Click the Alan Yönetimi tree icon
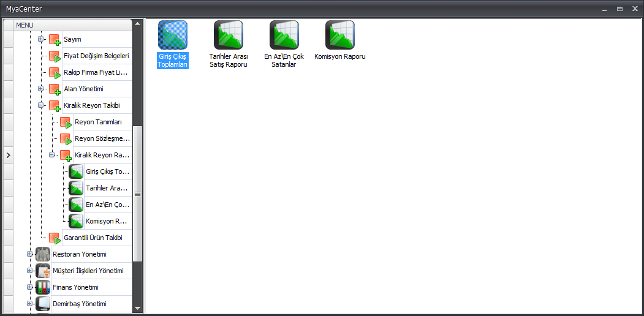Screen dimensions: 644x316 click(x=55, y=89)
